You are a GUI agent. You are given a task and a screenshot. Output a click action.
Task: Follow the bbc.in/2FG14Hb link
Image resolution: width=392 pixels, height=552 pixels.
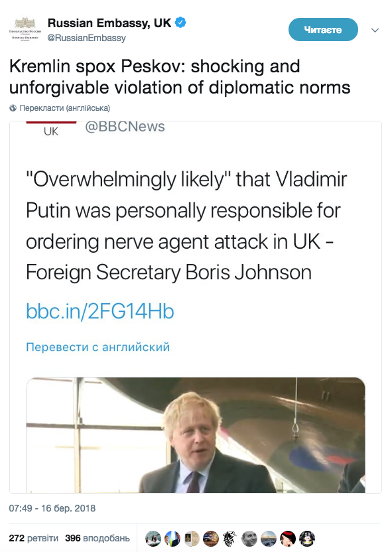coord(100,312)
